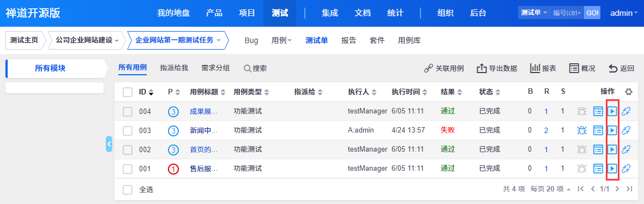
Task: Run test case 003 with play icon
Action: (612, 130)
